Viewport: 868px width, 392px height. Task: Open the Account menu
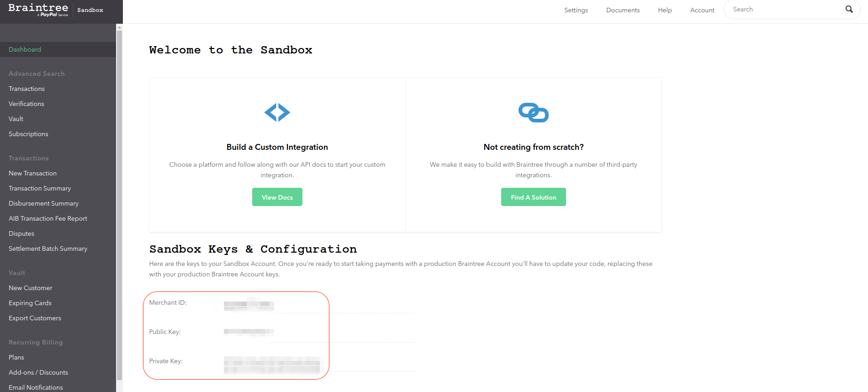point(702,10)
